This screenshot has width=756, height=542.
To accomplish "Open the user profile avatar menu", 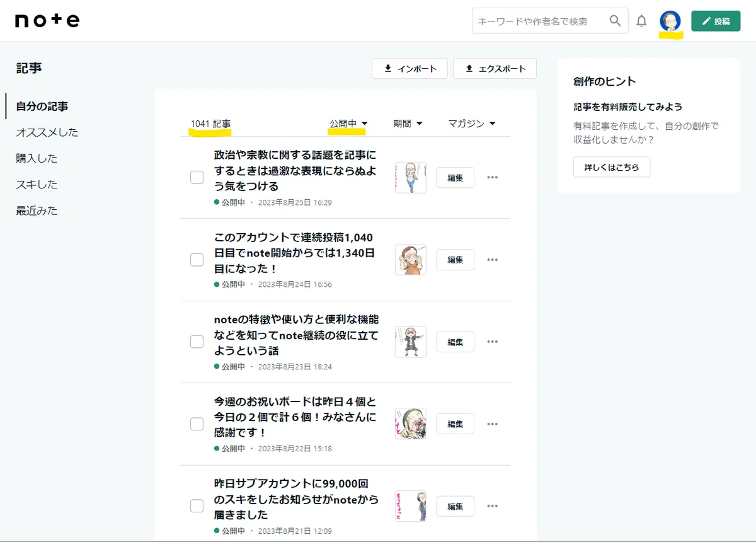I will [670, 21].
